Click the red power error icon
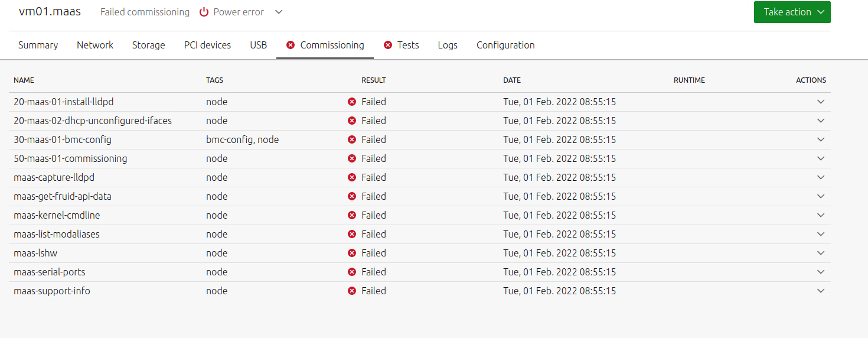 point(204,12)
